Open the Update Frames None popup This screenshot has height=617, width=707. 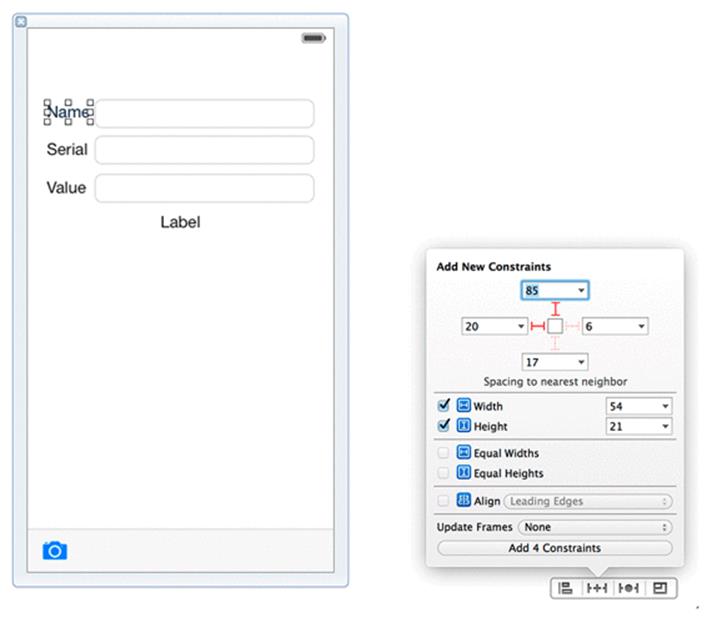click(x=595, y=527)
